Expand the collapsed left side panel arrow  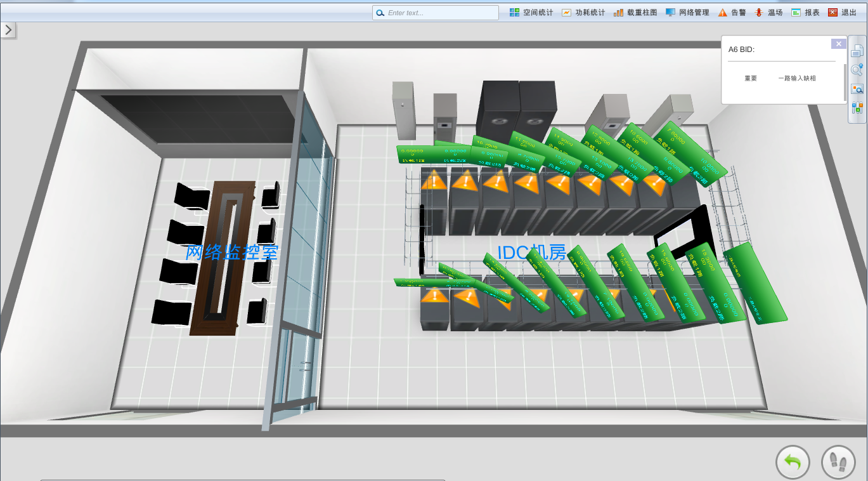(x=8, y=30)
